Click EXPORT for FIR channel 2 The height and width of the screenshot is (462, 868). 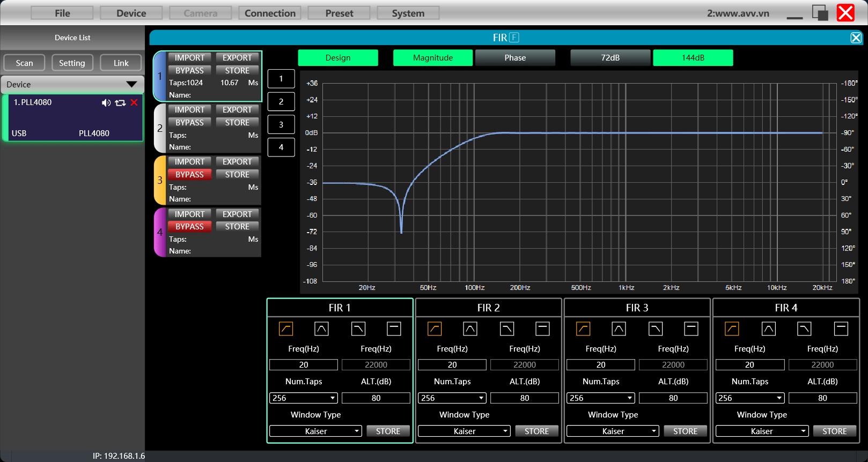(x=237, y=110)
